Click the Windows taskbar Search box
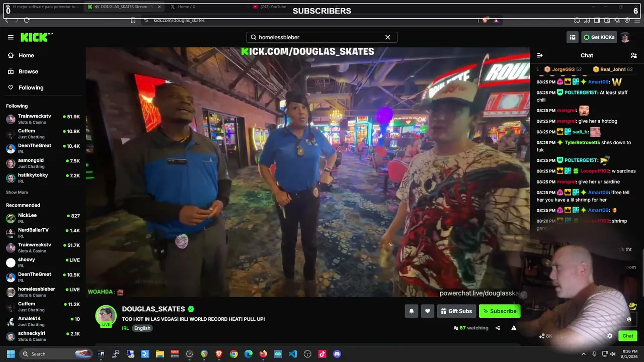The image size is (644, 362). click(57, 354)
